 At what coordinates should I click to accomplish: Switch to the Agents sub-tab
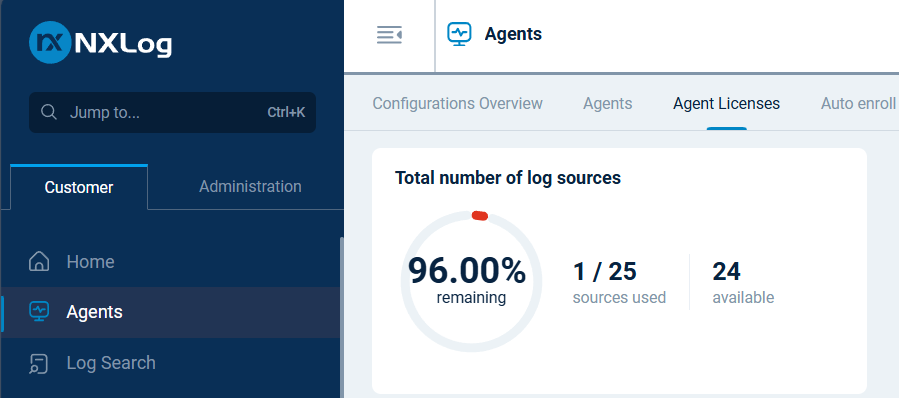click(x=608, y=103)
